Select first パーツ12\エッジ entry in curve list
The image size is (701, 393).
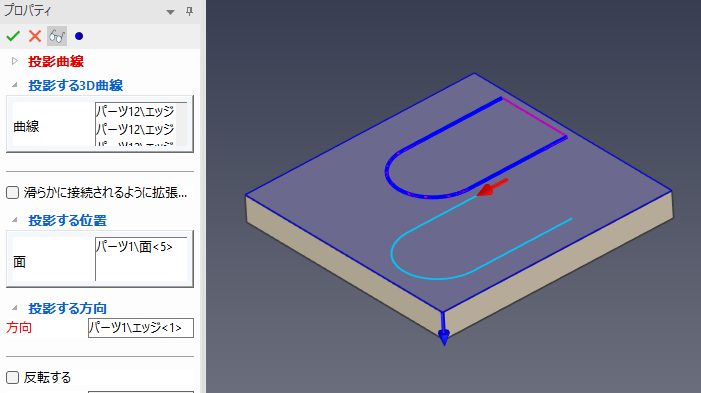(135, 111)
